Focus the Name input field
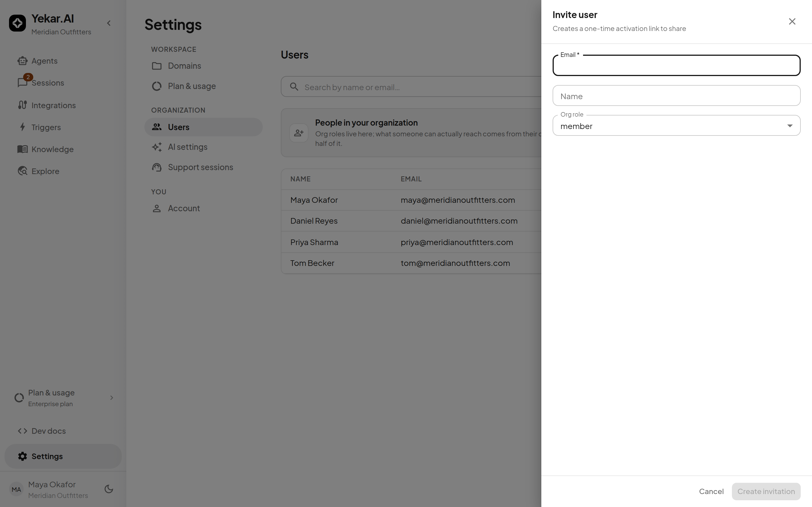 point(676,96)
